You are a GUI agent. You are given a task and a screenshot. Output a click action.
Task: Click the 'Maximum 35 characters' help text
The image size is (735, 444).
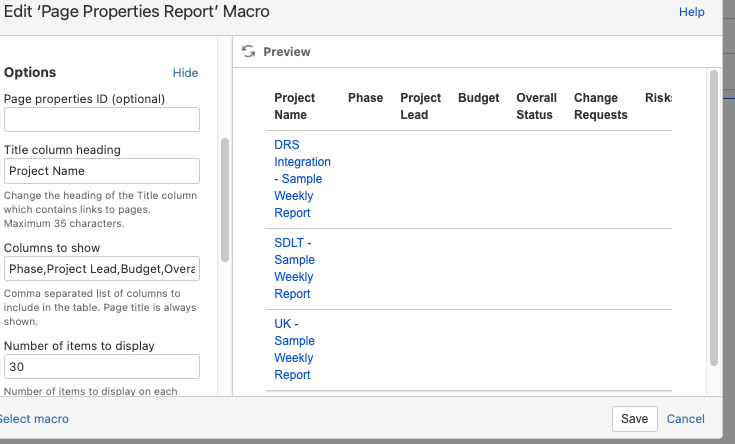[x=64, y=224]
